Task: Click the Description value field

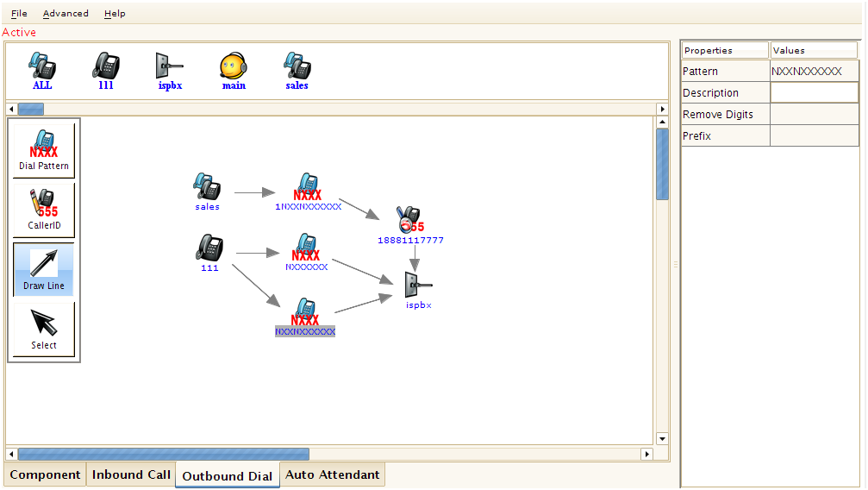Action: tap(814, 93)
